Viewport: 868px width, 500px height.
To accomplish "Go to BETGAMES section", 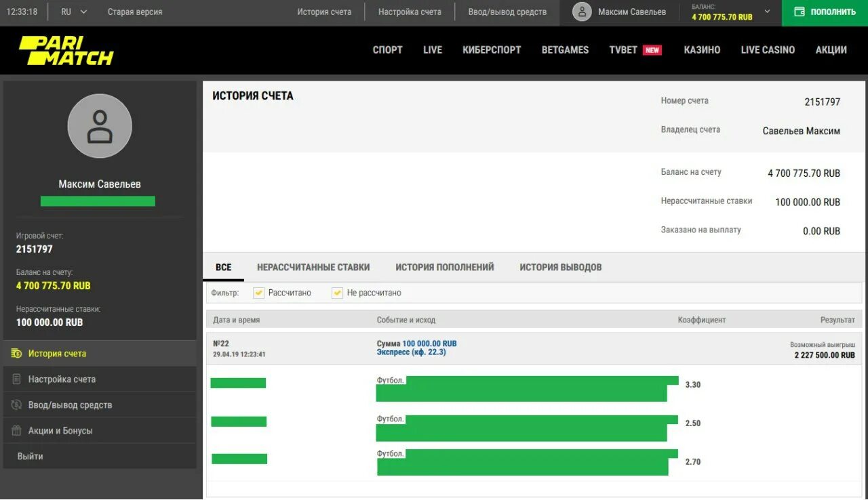I will point(565,50).
